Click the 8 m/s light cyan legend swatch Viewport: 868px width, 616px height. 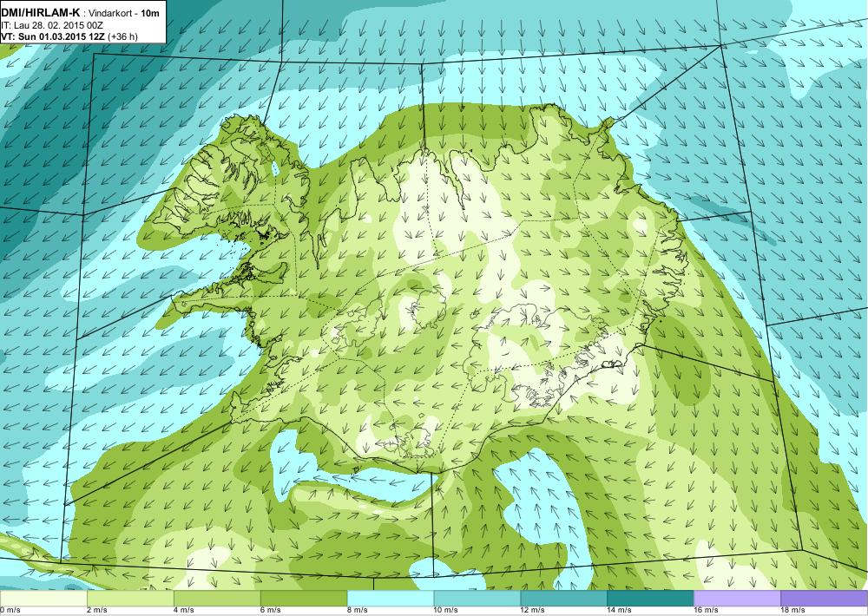click(391, 599)
